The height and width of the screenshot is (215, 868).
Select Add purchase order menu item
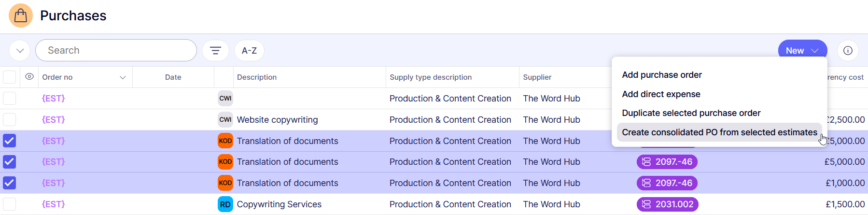[x=661, y=75]
